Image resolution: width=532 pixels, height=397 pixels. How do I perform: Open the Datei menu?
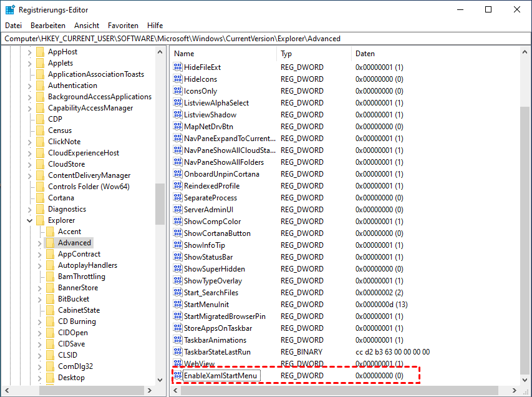point(14,26)
